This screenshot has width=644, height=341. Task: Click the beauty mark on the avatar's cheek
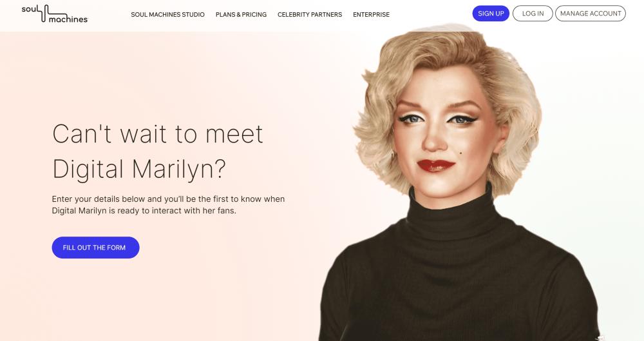pyautogui.click(x=461, y=153)
